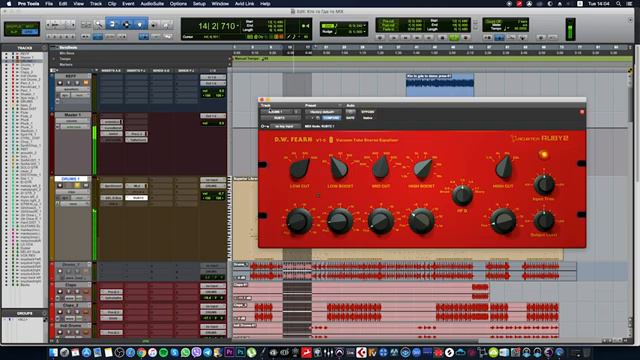
Task: Open the Track menu
Action: (x=96, y=4)
